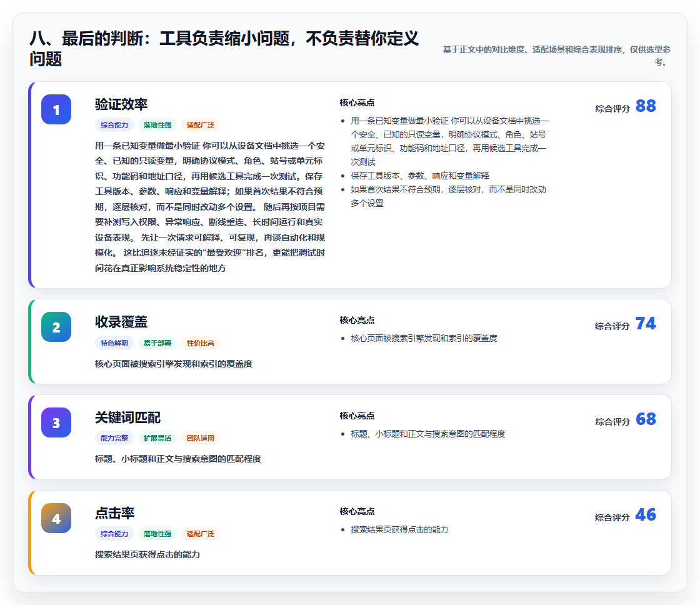Click the 适配广泛 tag under 点击率

pos(201,534)
